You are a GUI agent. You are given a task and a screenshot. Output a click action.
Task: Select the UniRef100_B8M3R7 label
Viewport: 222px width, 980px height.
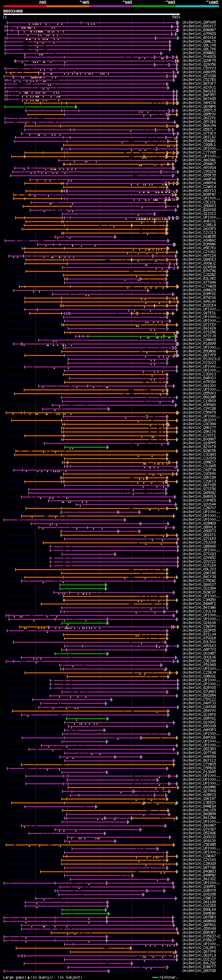199,932
